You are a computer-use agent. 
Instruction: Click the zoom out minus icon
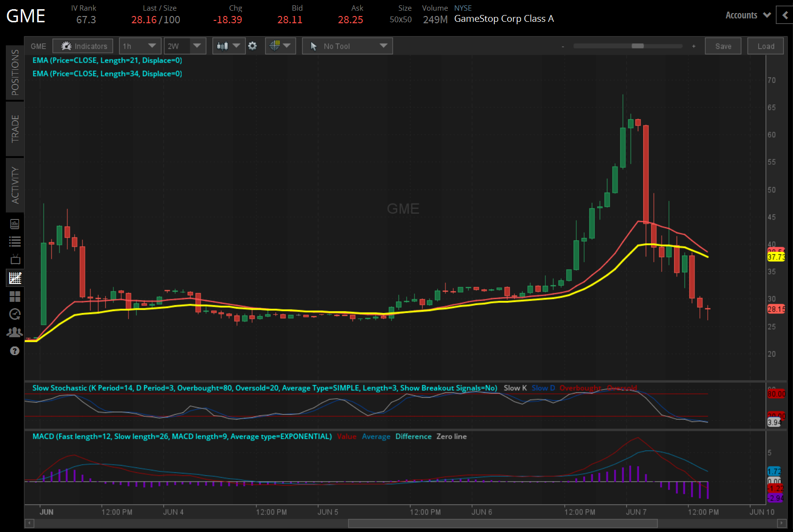click(563, 47)
